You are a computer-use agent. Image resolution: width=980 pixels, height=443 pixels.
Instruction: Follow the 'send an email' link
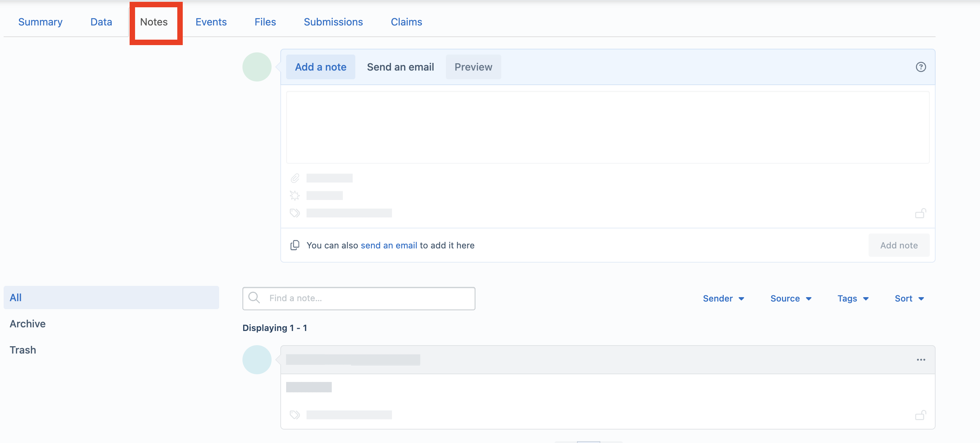tap(389, 245)
